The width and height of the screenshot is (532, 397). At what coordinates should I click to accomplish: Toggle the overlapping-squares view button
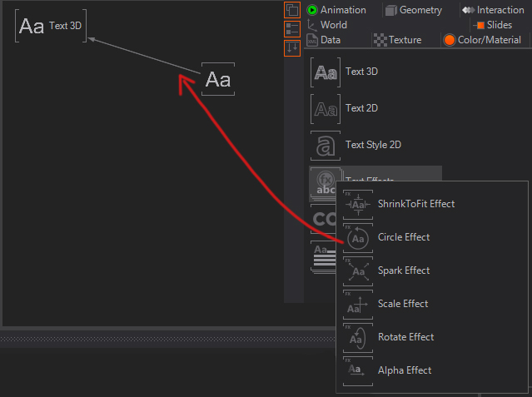coord(292,10)
